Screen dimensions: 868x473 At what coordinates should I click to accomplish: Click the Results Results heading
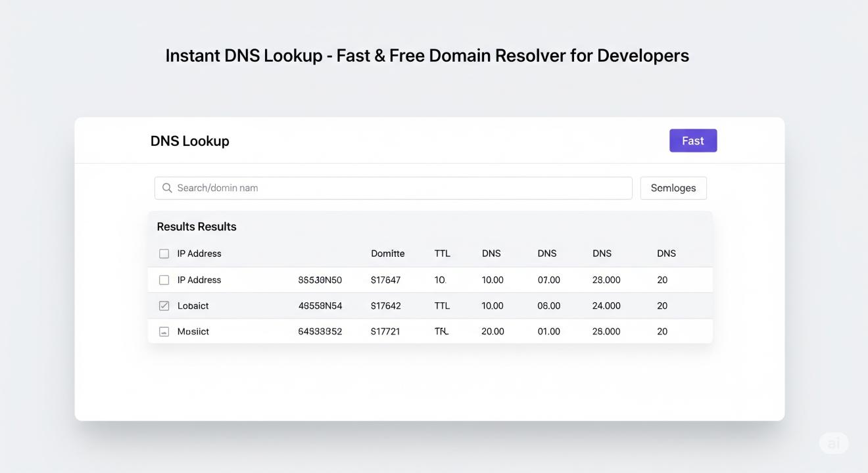point(196,227)
